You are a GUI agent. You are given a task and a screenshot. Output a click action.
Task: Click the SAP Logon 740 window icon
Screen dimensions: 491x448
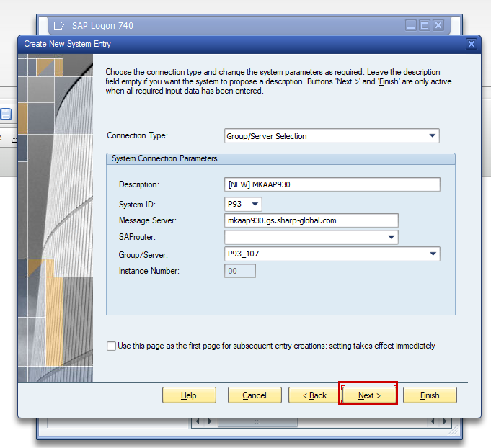click(59, 25)
